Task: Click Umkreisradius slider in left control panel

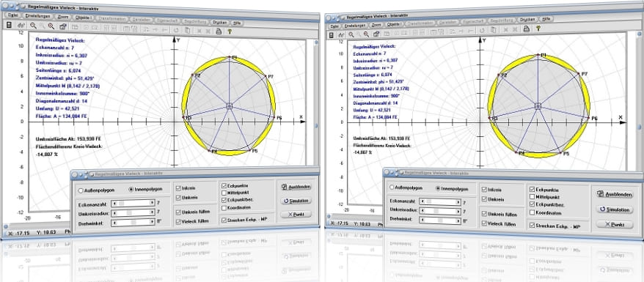Action: pyautogui.click(x=133, y=212)
